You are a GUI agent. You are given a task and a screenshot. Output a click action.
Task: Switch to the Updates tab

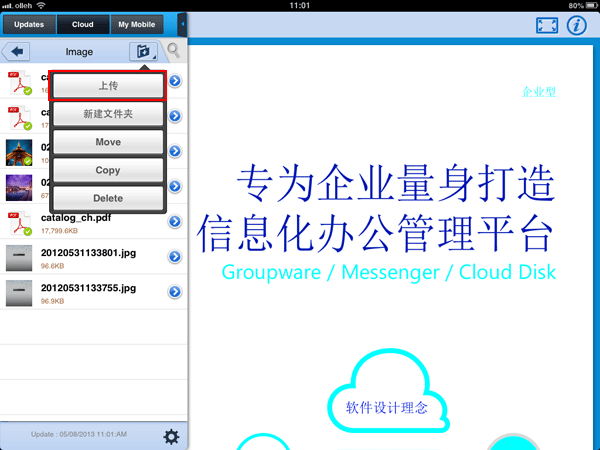[28, 23]
